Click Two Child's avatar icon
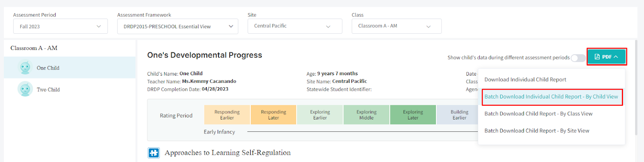Viewport: 644px width, 162px height. point(25,89)
